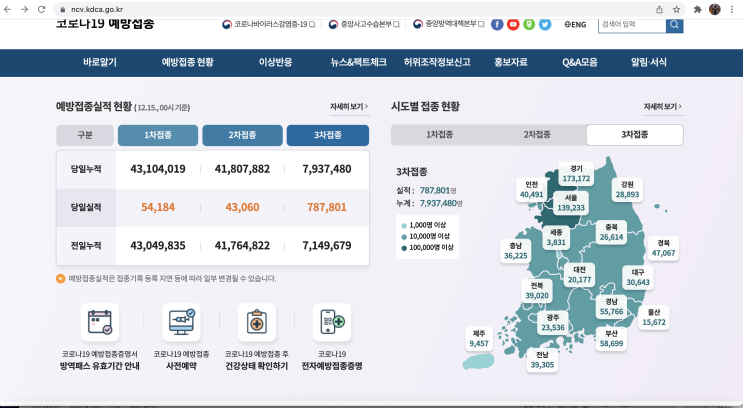Go back with the browser back arrow
Viewport: 743px width, 408px height.
click(x=8, y=9)
